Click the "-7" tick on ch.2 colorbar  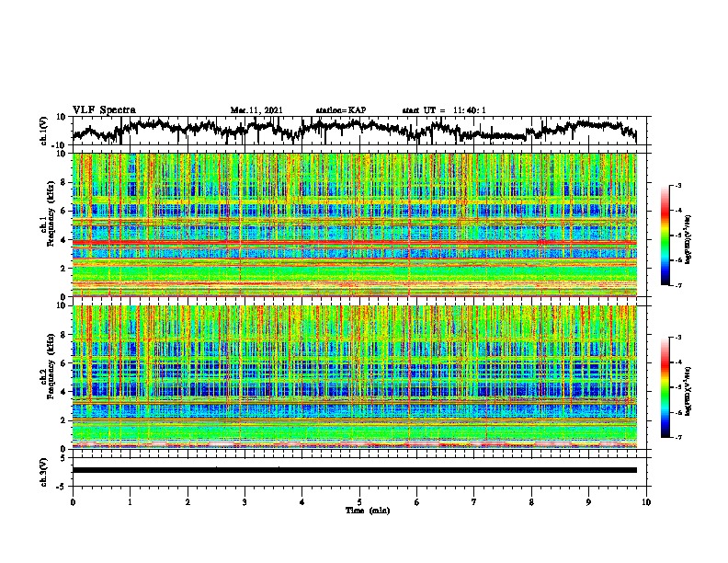pos(678,437)
